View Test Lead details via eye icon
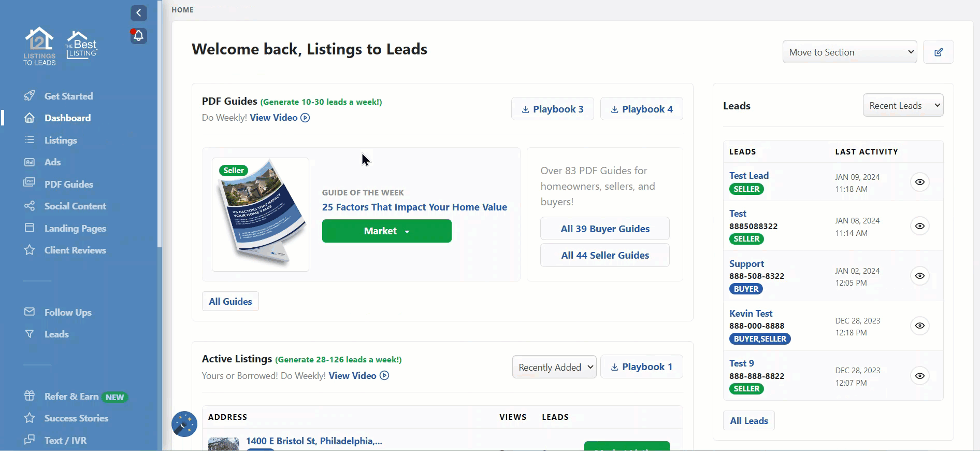This screenshot has width=980, height=451. (x=919, y=182)
